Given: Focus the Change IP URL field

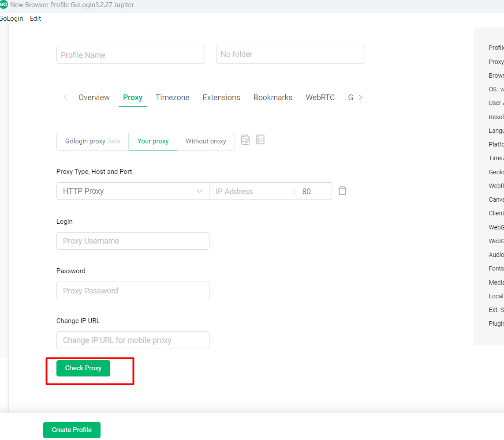Looking at the screenshot, I should point(133,340).
